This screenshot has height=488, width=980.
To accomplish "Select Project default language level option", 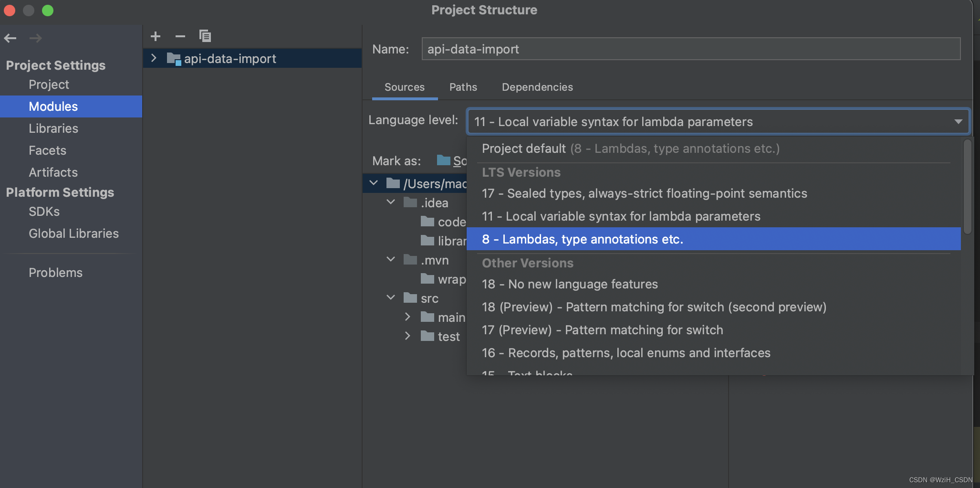I will pos(714,149).
